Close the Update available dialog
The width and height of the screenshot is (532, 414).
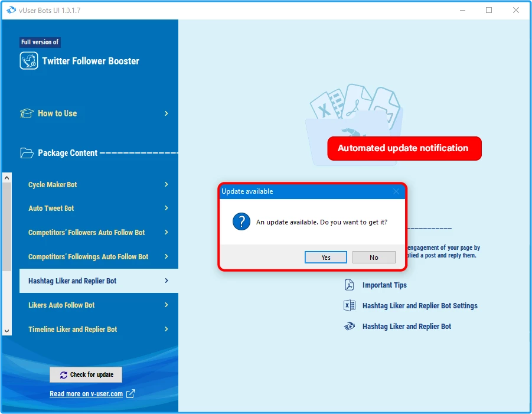point(396,191)
